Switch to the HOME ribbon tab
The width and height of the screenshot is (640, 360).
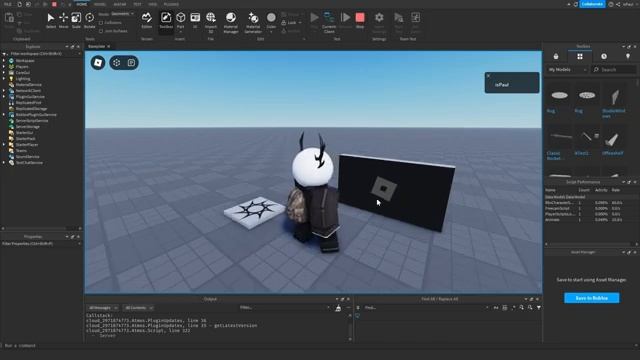click(82, 4)
